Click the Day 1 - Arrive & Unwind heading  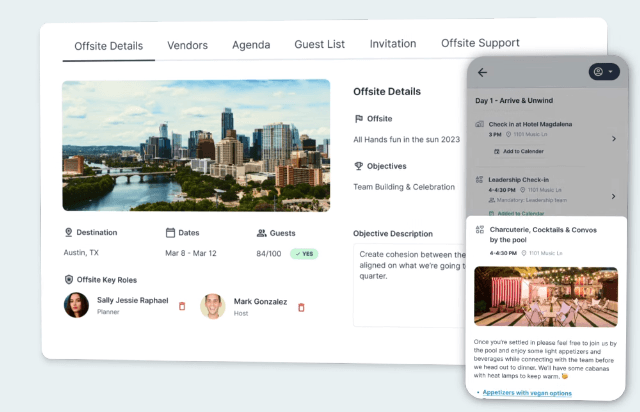(514, 100)
